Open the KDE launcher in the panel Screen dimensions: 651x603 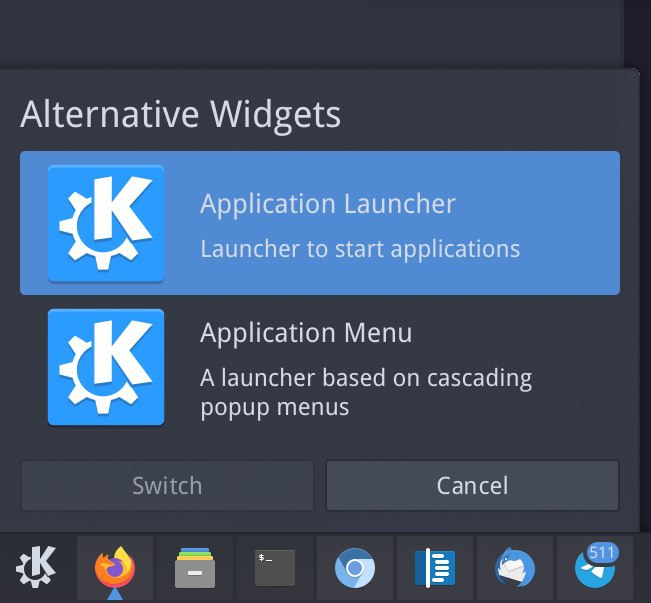pos(36,567)
